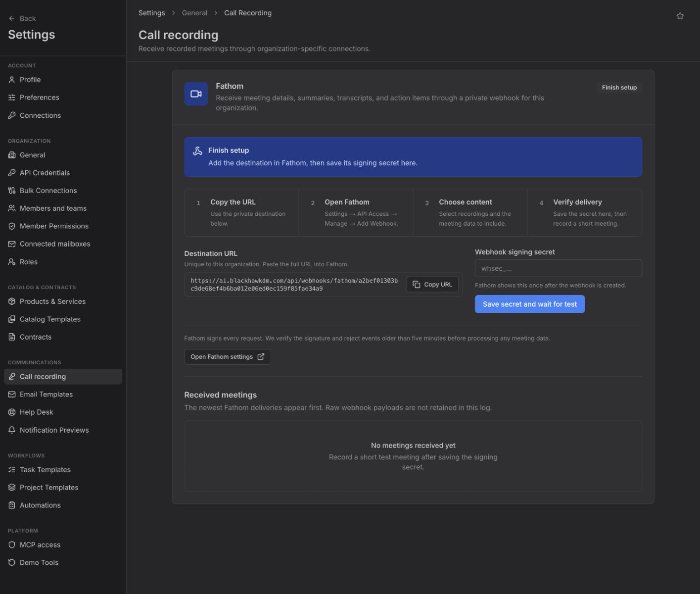Click the Fathom video camera icon

196,94
